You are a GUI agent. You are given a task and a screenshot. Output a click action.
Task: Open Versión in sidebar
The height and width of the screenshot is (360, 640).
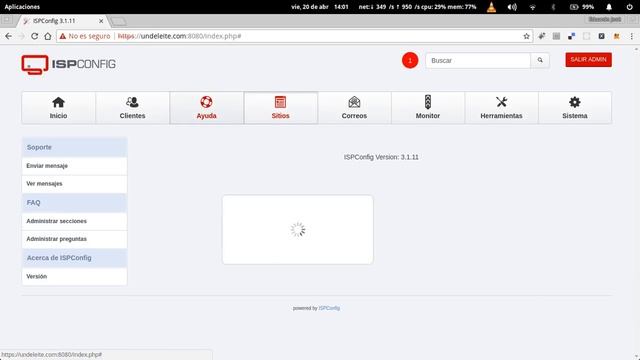point(74,276)
